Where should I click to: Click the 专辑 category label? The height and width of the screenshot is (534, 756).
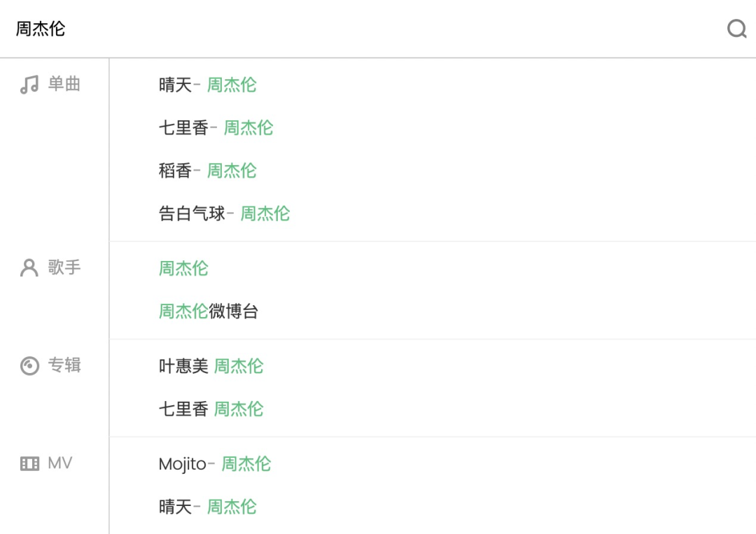pos(64,365)
